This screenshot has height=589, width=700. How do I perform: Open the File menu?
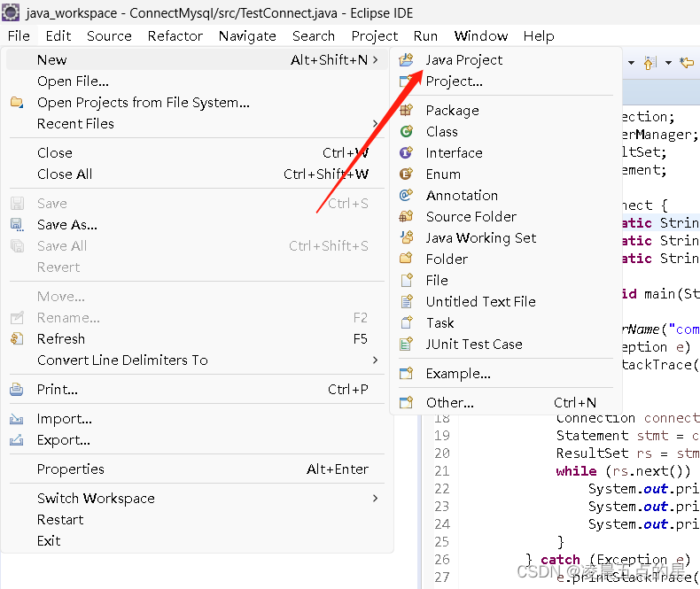pyautogui.click(x=19, y=35)
